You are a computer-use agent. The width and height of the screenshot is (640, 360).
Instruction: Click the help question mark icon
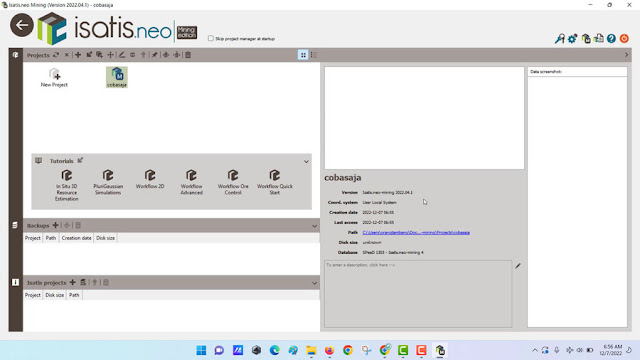point(611,39)
